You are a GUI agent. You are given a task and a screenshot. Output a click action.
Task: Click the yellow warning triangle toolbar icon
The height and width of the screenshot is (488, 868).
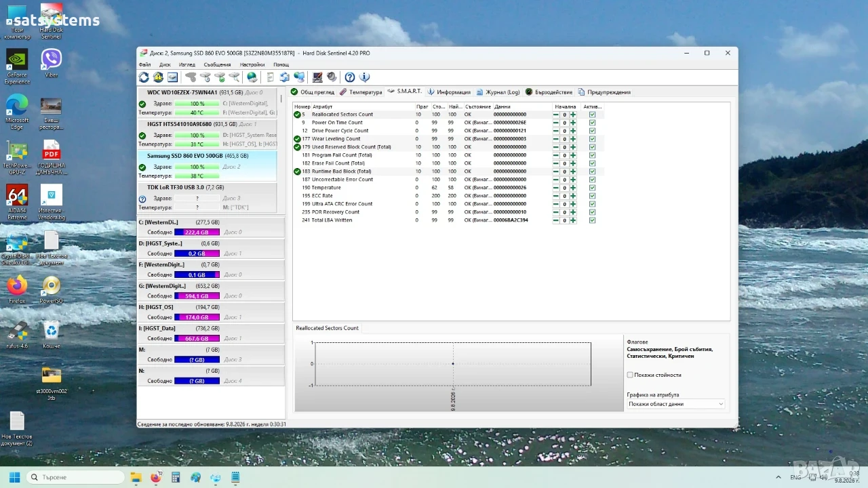158,77
